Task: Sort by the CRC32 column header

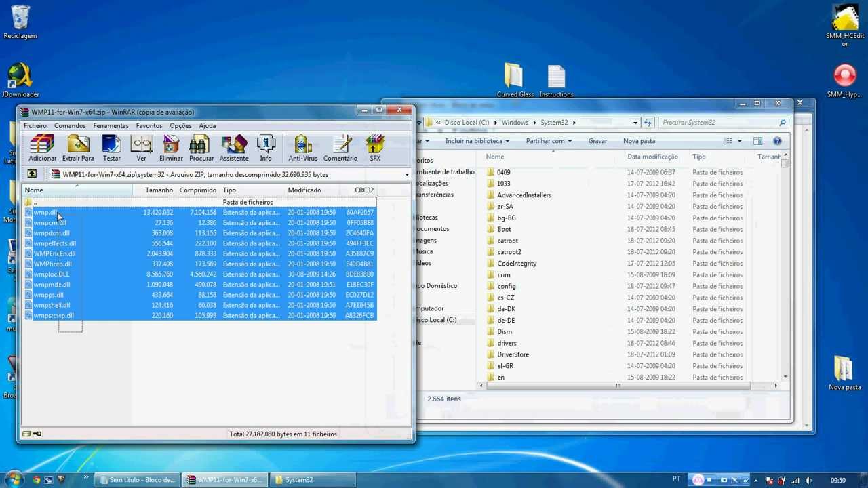Action: tap(359, 190)
